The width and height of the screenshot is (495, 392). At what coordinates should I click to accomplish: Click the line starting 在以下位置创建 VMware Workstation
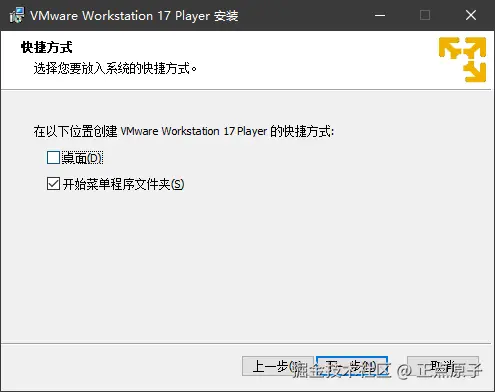[x=184, y=131]
